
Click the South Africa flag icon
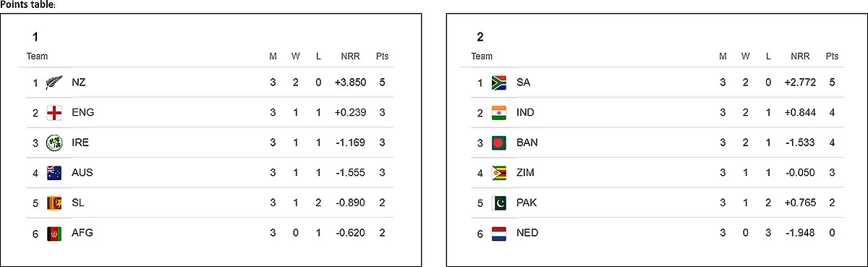click(x=499, y=82)
